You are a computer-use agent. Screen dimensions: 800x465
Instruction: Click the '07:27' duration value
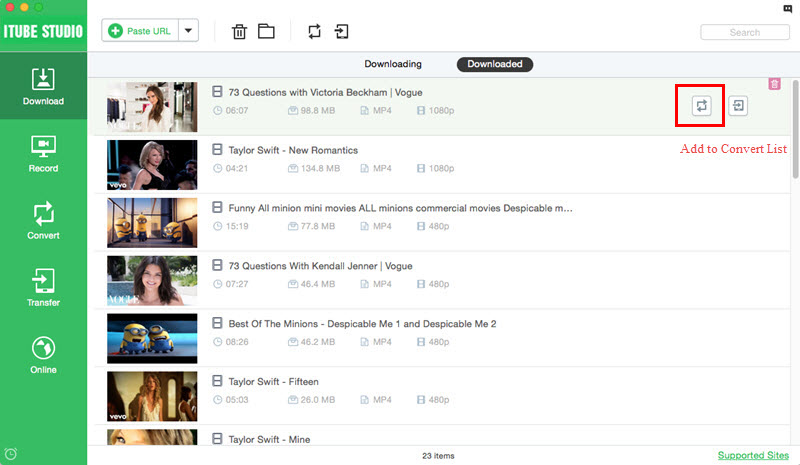pyautogui.click(x=237, y=284)
